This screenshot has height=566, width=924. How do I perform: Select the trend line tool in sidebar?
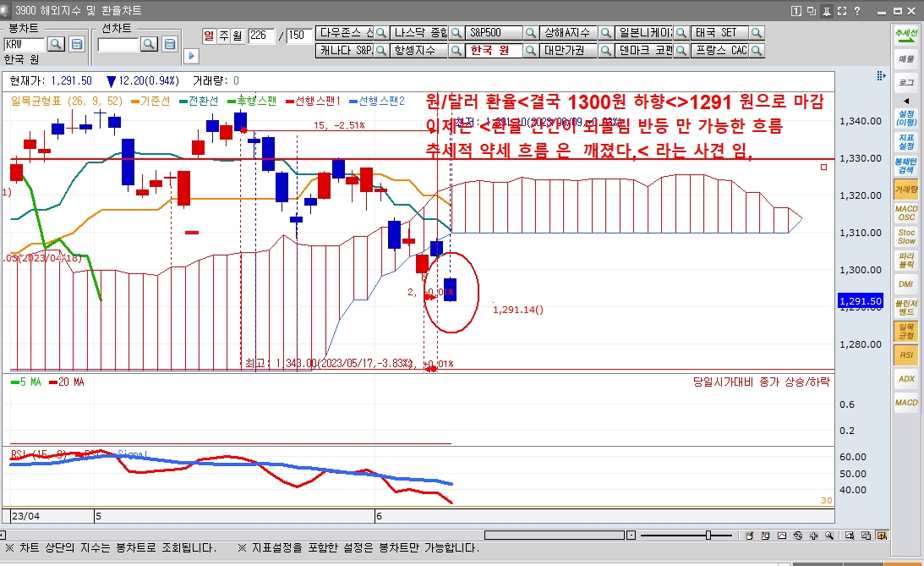point(906,36)
